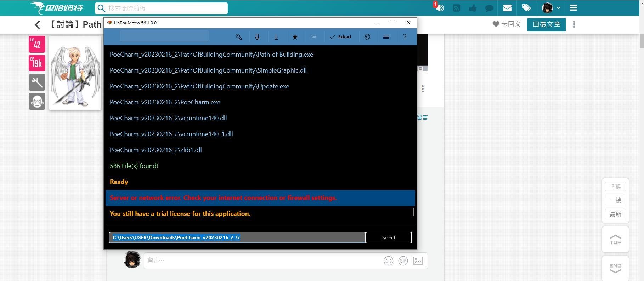
Task: Open the mail envelope icon in header
Action: [x=507, y=8]
